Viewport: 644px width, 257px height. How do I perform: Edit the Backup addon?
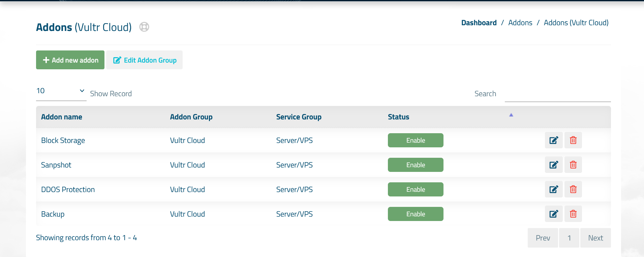coord(554,214)
